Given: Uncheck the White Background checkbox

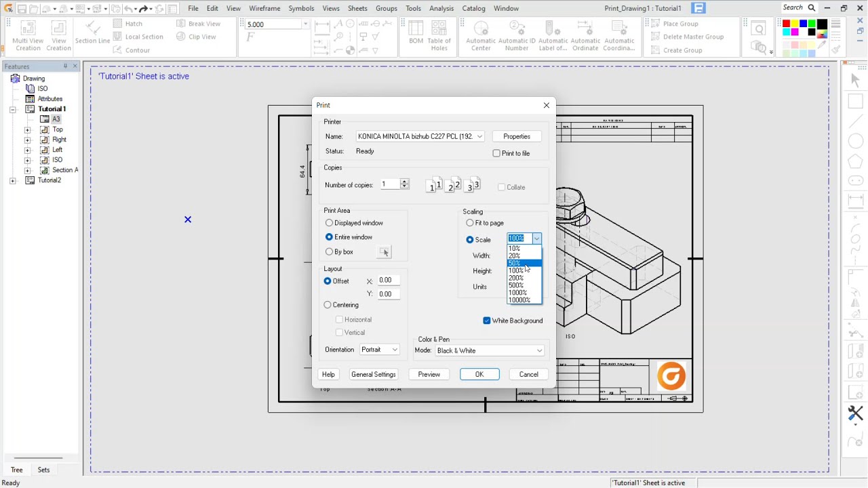Looking at the screenshot, I should pos(487,321).
